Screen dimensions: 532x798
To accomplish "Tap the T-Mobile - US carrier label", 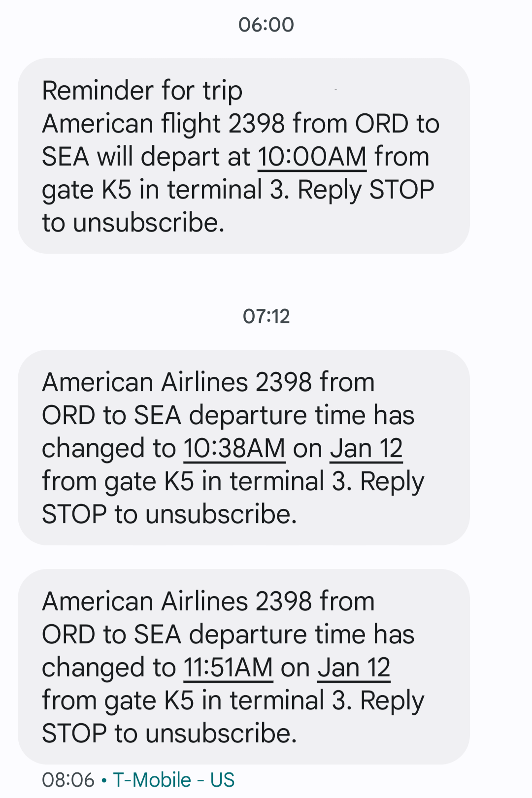I will pyautogui.click(x=174, y=780).
